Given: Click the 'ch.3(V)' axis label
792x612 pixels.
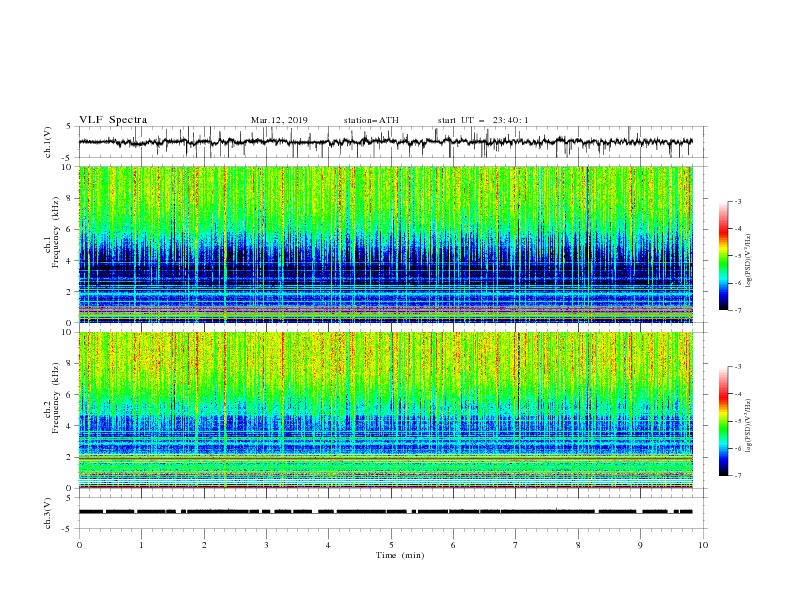Looking at the screenshot, I should (48, 513).
